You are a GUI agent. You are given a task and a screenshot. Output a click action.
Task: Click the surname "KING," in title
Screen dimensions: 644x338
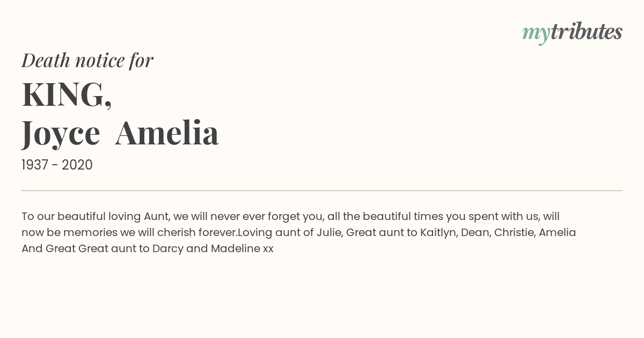pyautogui.click(x=67, y=94)
